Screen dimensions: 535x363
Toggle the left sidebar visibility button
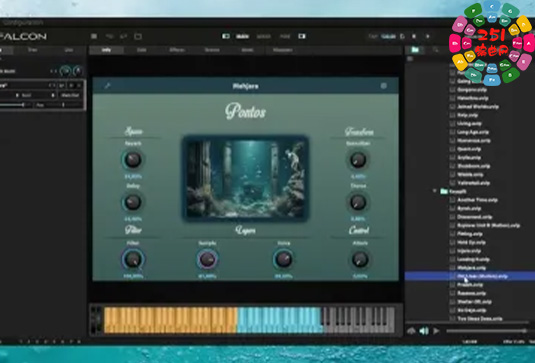(226, 36)
